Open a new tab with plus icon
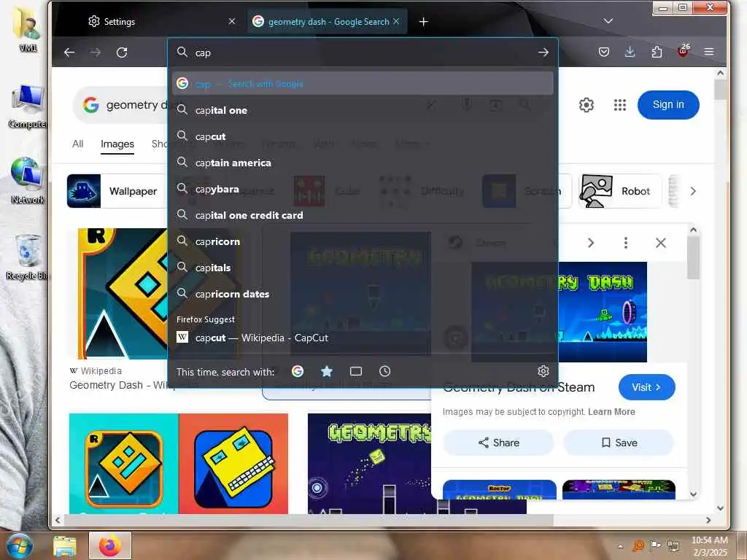 point(424,22)
